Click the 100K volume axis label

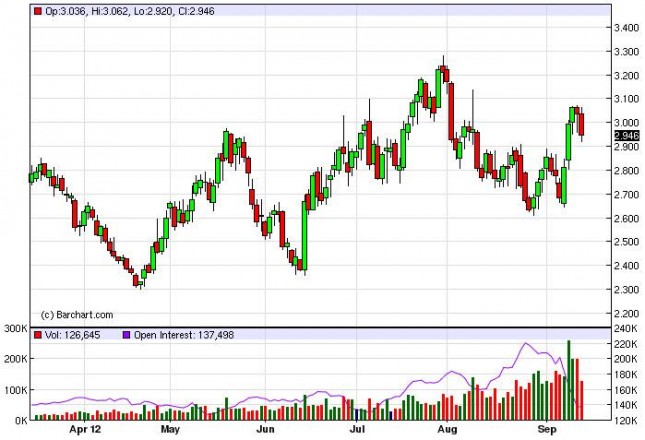pyautogui.click(x=16, y=389)
